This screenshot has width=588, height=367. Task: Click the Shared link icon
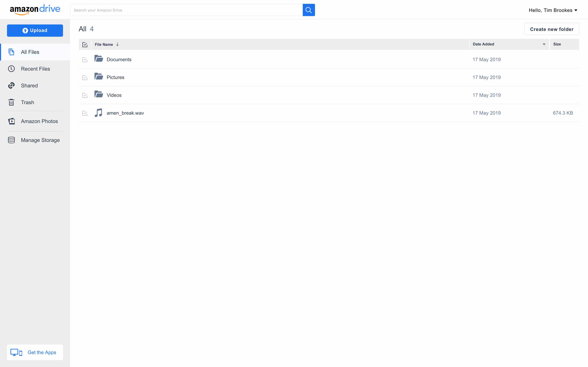(x=11, y=85)
